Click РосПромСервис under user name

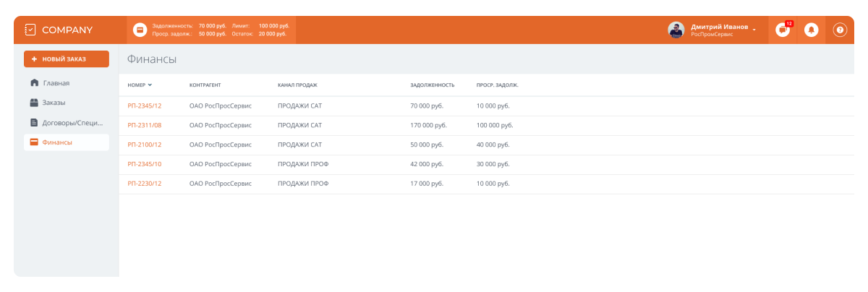tap(712, 34)
